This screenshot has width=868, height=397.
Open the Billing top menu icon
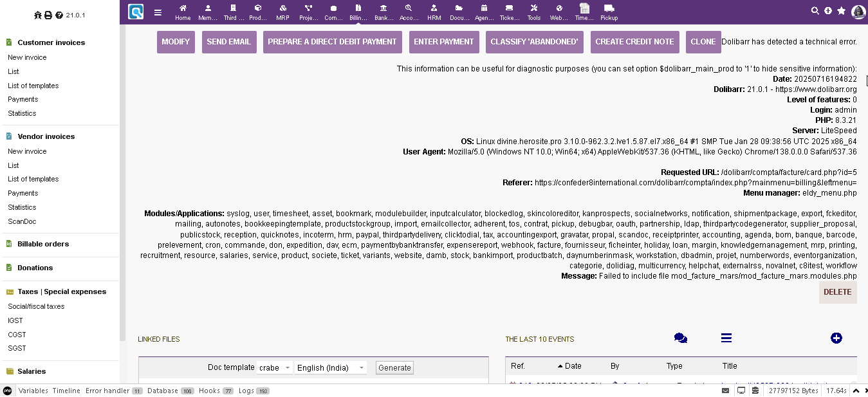(358, 8)
